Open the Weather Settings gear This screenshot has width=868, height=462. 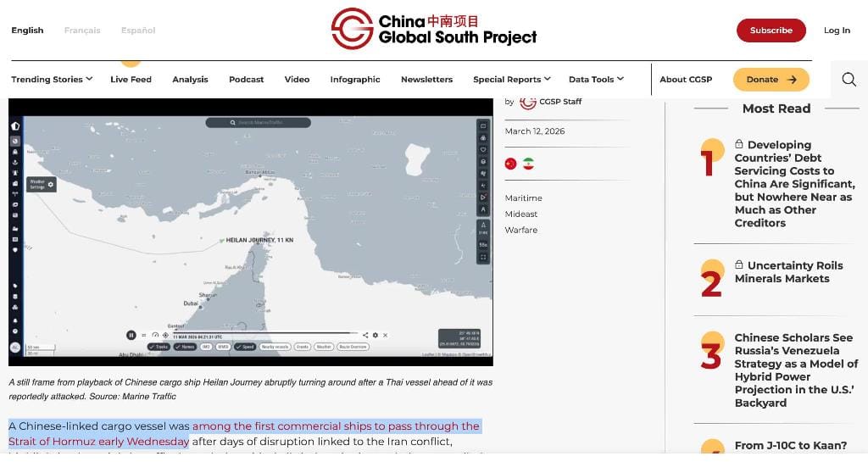click(51, 184)
